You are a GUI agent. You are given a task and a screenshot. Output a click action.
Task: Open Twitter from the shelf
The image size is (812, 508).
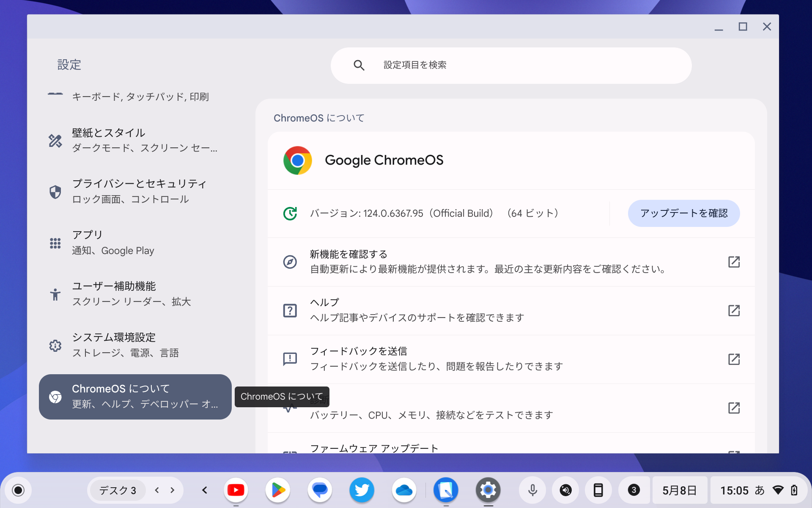[x=362, y=490]
